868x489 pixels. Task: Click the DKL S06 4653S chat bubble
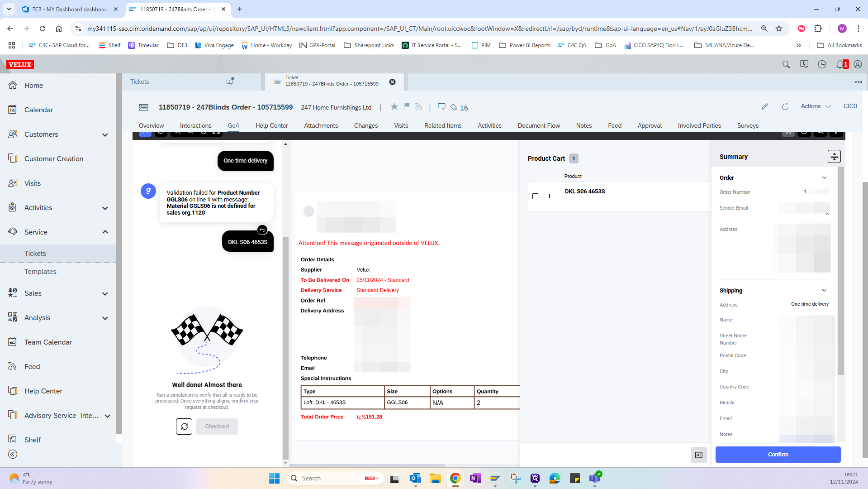tap(247, 242)
